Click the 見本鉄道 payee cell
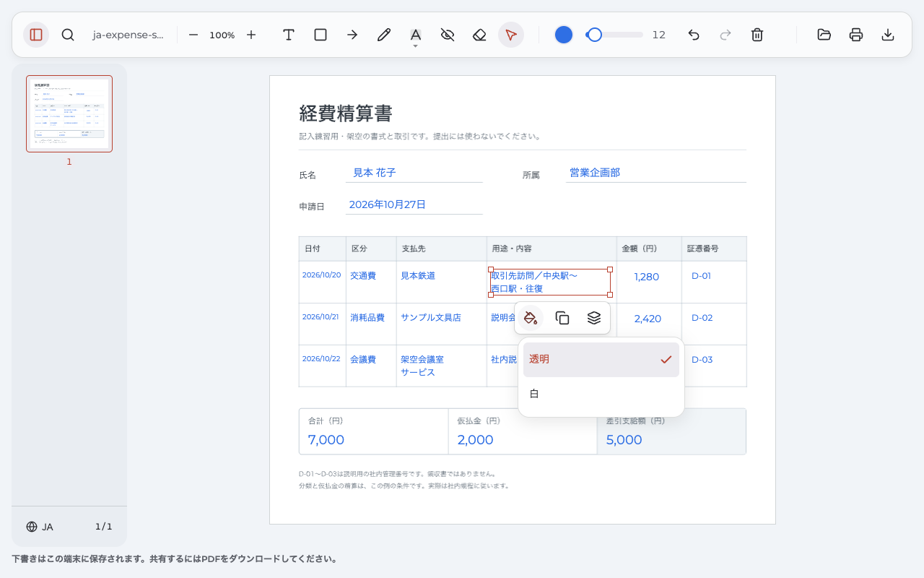924x578 pixels. 418,276
